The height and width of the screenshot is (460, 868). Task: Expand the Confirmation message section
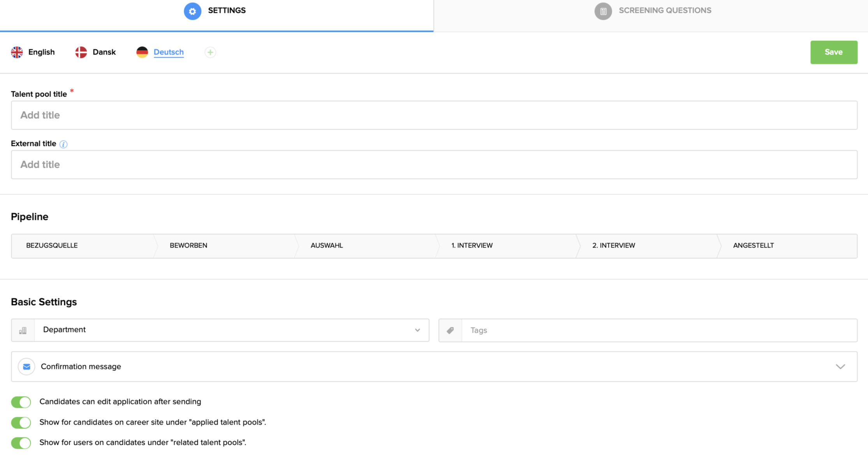tap(840, 366)
